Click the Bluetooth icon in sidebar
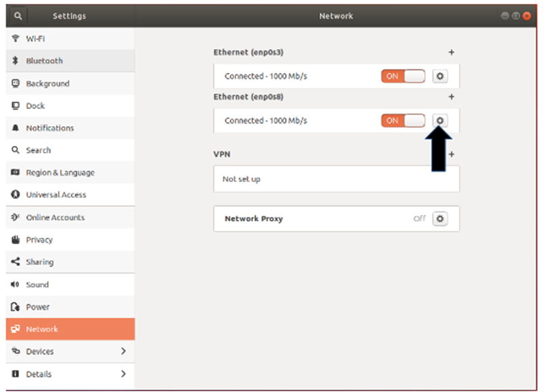The width and height of the screenshot is (545, 392). click(x=15, y=61)
